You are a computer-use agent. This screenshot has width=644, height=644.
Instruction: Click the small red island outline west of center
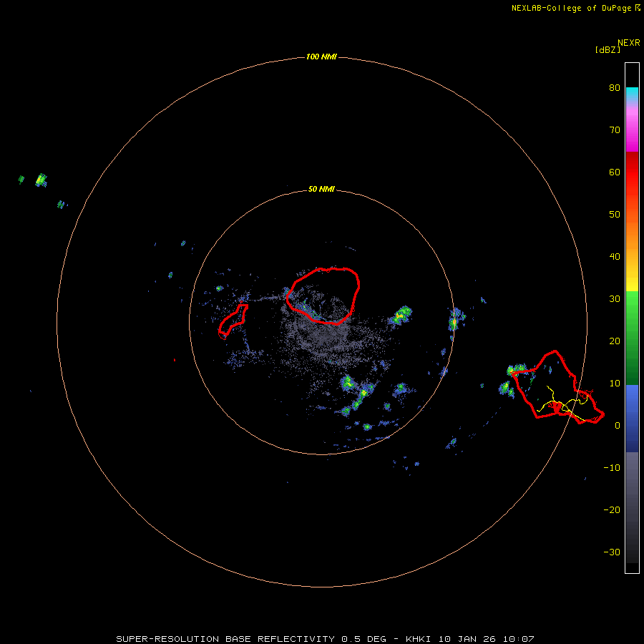pos(233,321)
